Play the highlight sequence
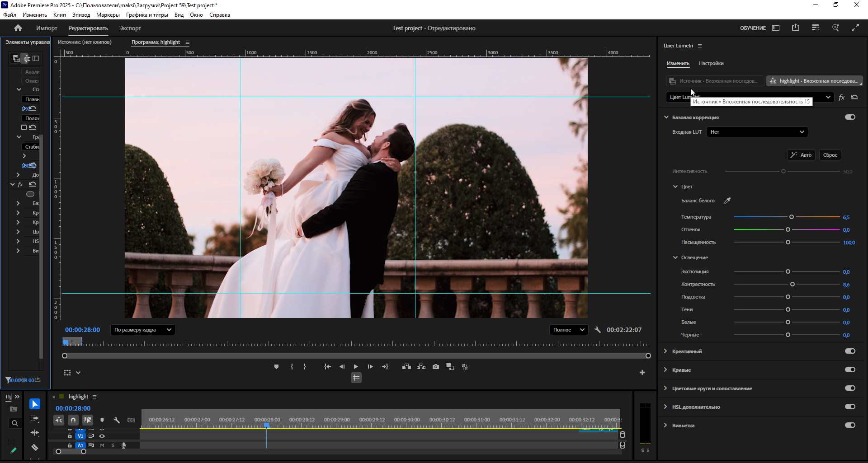 click(356, 367)
